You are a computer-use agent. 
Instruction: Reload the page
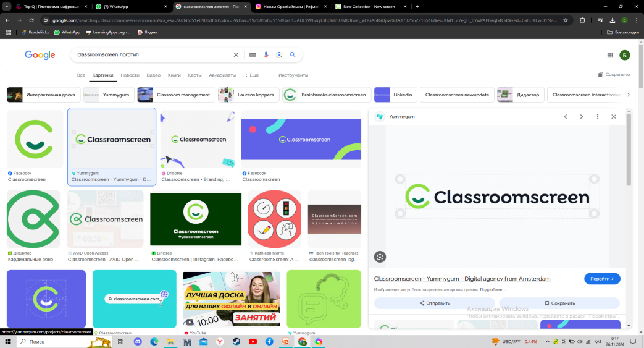31,20
